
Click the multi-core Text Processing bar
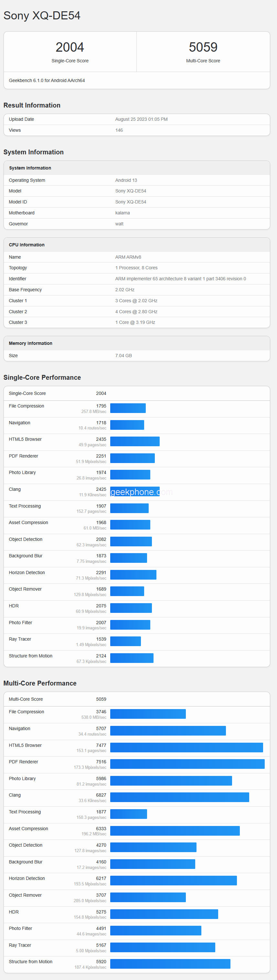pyautogui.click(x=128, y=814)
